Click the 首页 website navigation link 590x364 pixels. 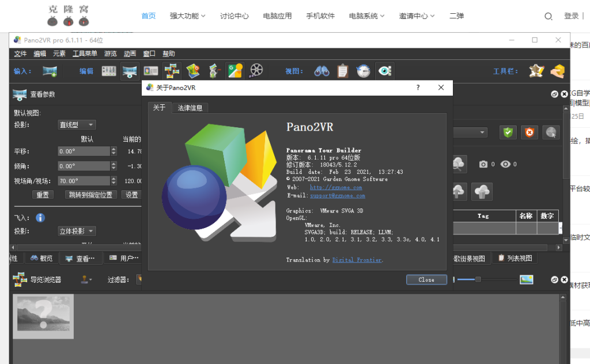148,16
